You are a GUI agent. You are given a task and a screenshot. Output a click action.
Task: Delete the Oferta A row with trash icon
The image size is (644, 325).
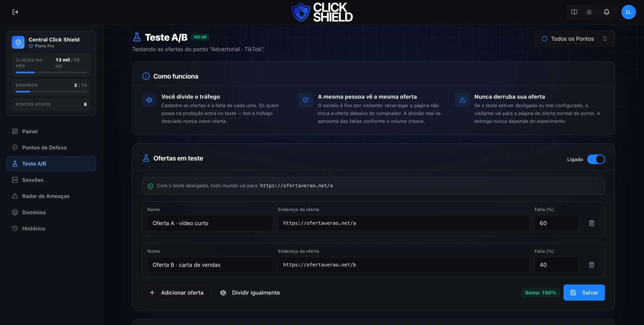tap(592, 223)
